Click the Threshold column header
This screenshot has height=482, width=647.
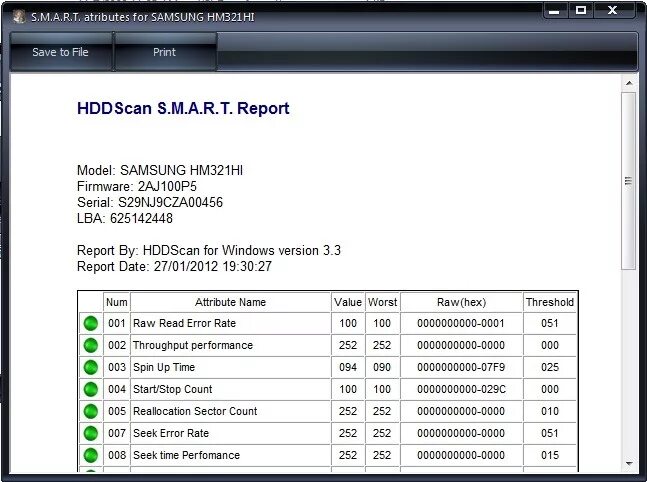(550, 302)
